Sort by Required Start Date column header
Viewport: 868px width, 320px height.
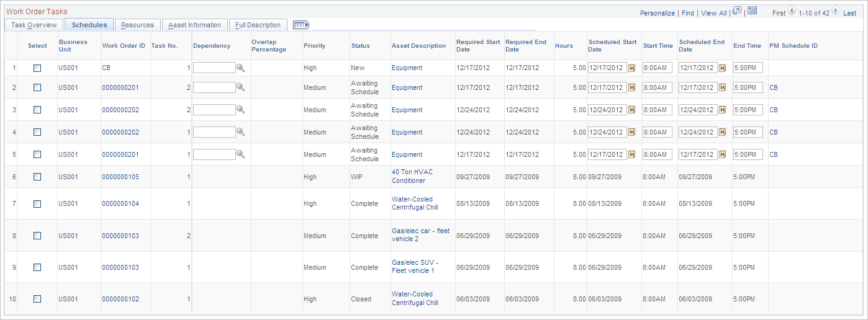coord(478,46)
